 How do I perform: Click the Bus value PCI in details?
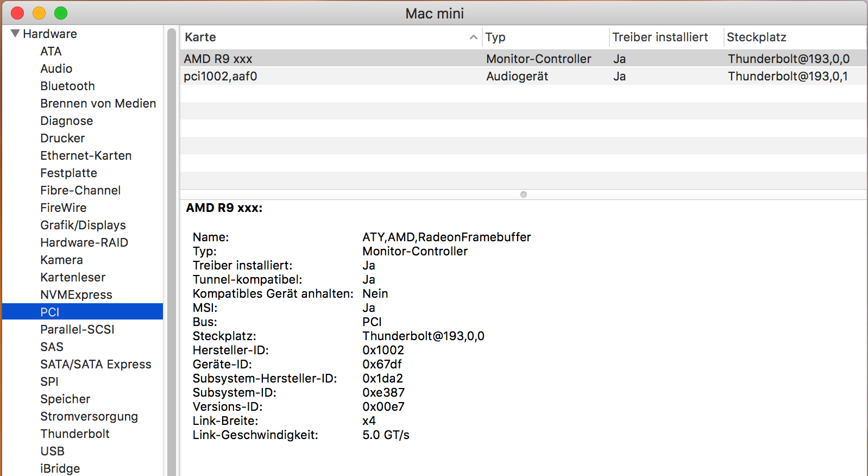(372, 322)
